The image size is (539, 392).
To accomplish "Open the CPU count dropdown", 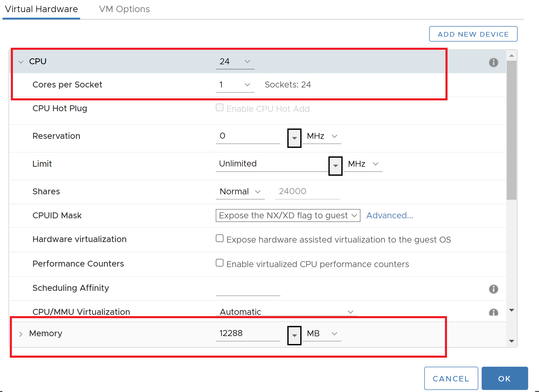I will coord(235,61).
